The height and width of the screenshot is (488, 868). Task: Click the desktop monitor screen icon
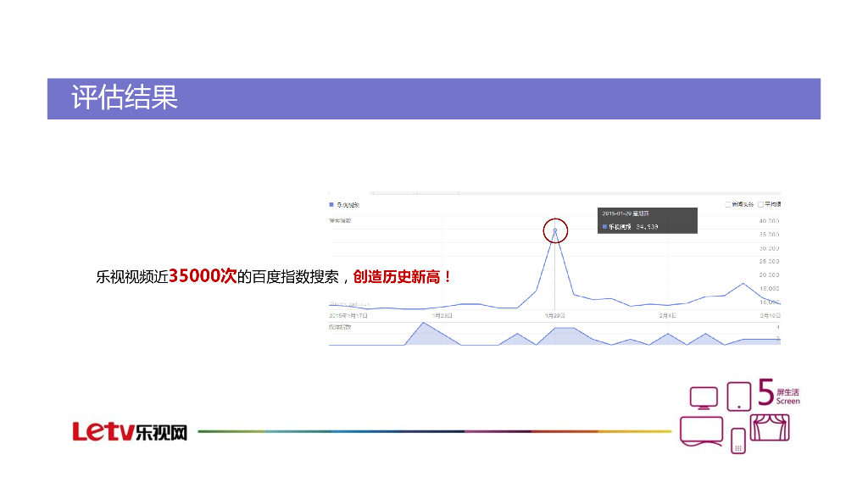[x=704, y=398]
